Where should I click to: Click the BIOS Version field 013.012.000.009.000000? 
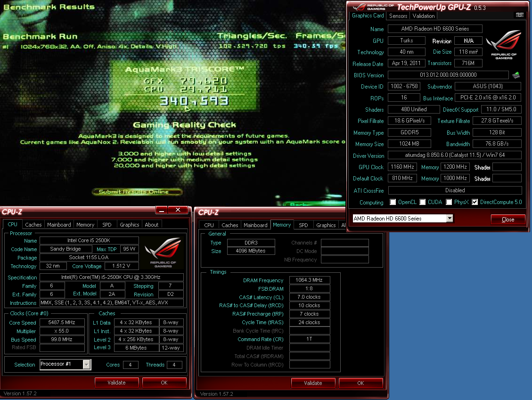(x=448, y=75)
